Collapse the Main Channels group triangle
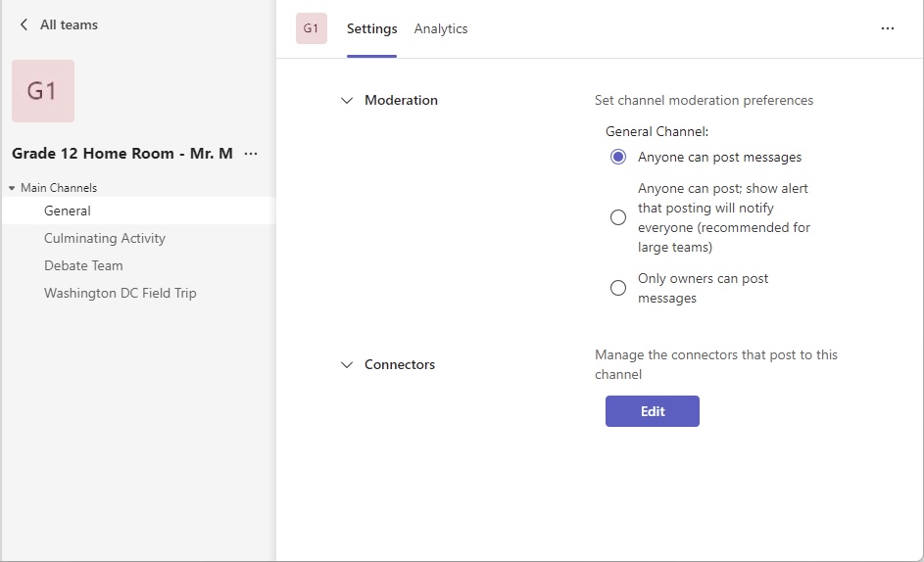Image resolution: width=924 pixels, height=562 pixels. [12, 188]
